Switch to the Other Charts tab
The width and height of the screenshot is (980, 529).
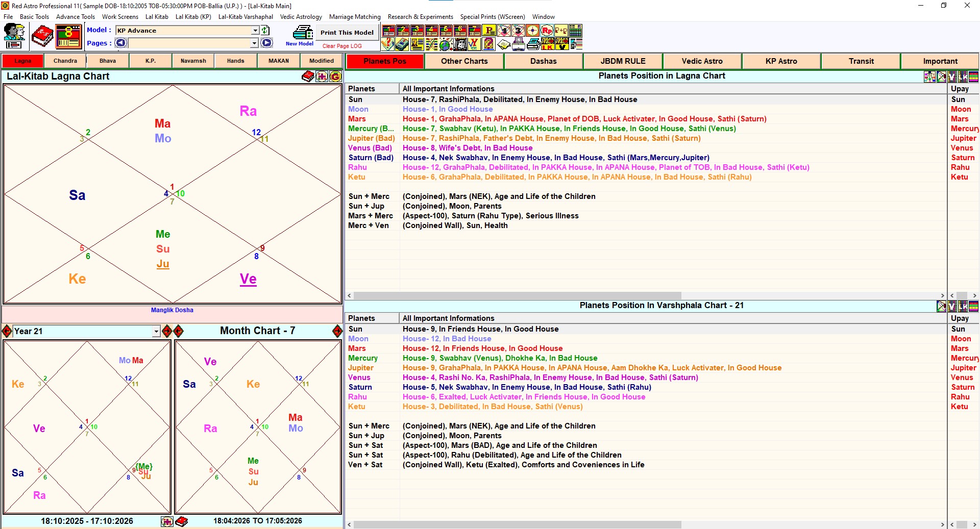click(x=464, y=61)
